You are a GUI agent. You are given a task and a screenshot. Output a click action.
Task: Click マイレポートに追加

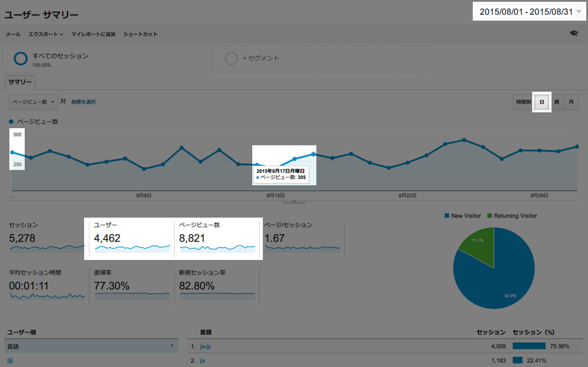click(93, 34)
